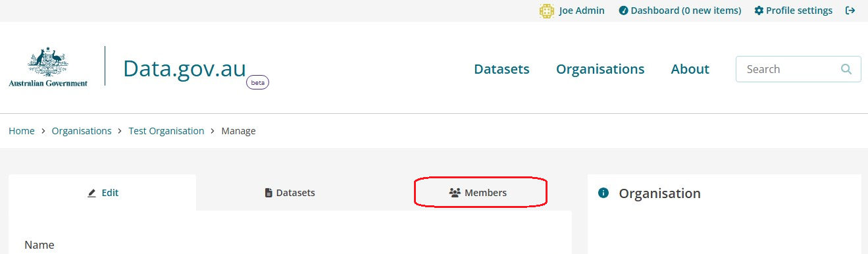The image size is (868, 254).
Task: Follow the Home breadcrumb link
Action: click(x=22, y=131)
